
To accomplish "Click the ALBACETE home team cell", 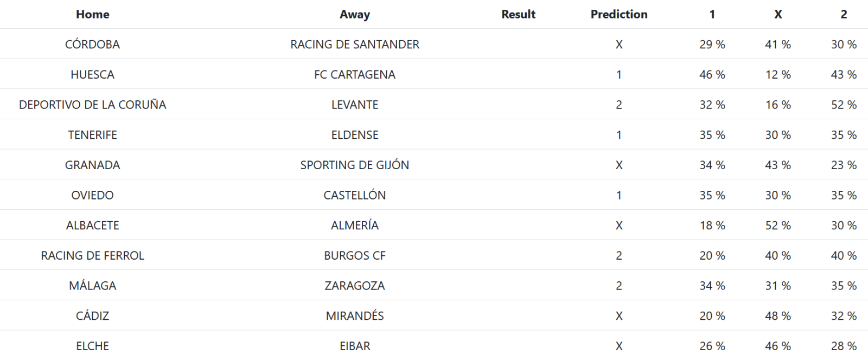I will click(92, 225).
